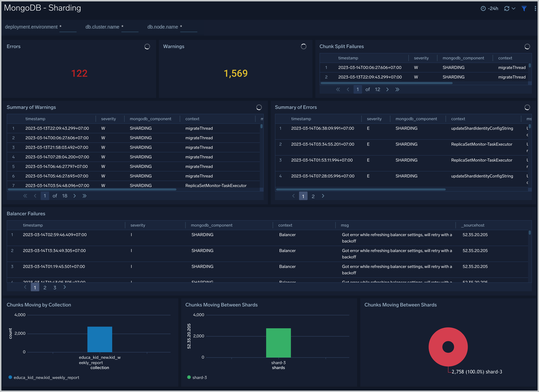
Task: Click Balancer Failures panel title
Action: pyautogui.click(x=26, y=214)
